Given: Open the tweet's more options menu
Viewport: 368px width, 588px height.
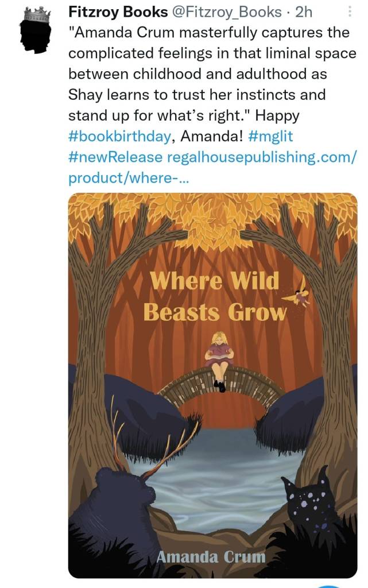Looking at the screenshot, I should [350, 11].
